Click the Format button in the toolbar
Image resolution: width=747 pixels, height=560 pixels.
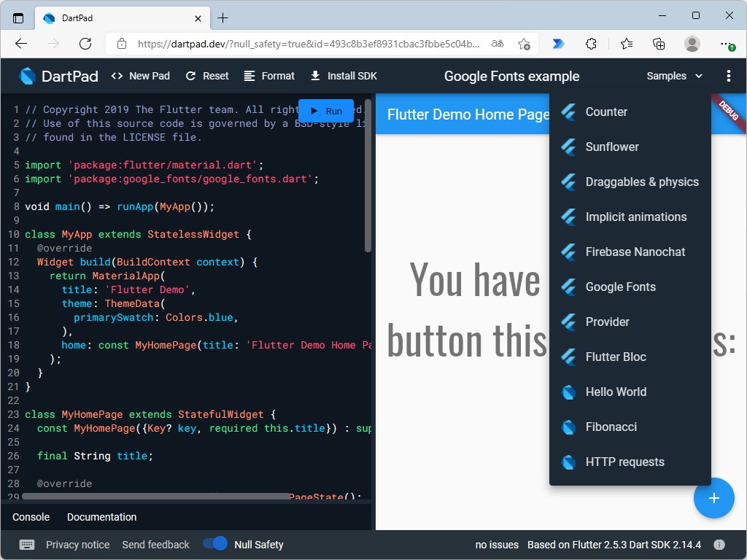coord(269,75)
